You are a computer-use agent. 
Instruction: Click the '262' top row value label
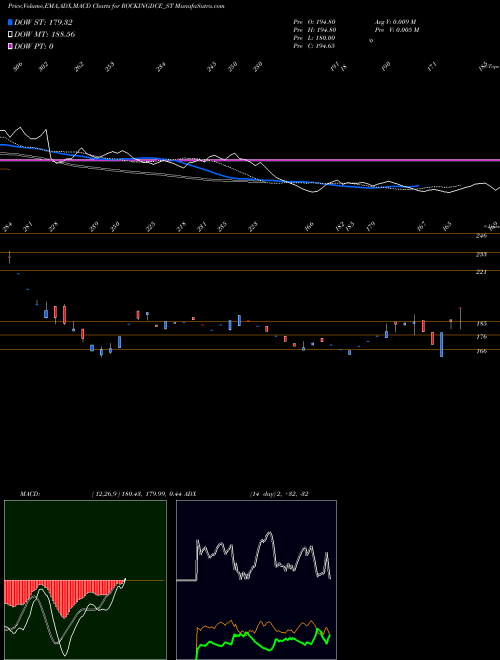[80, 67]
